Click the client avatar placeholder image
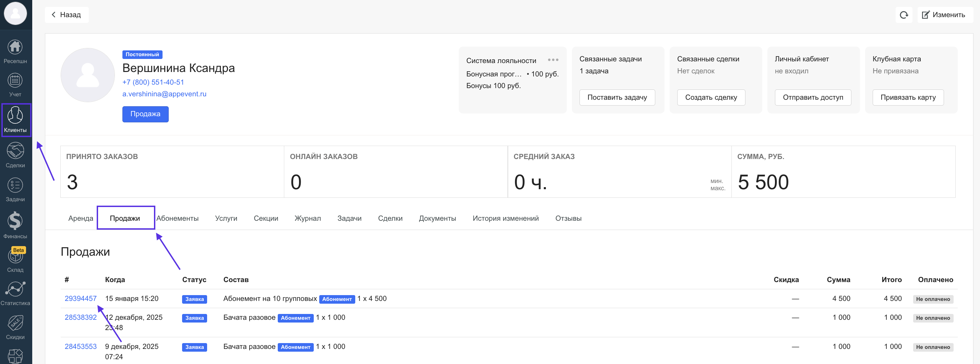The width and height of the screenshot is (980, 364). [x=87, y=75]
